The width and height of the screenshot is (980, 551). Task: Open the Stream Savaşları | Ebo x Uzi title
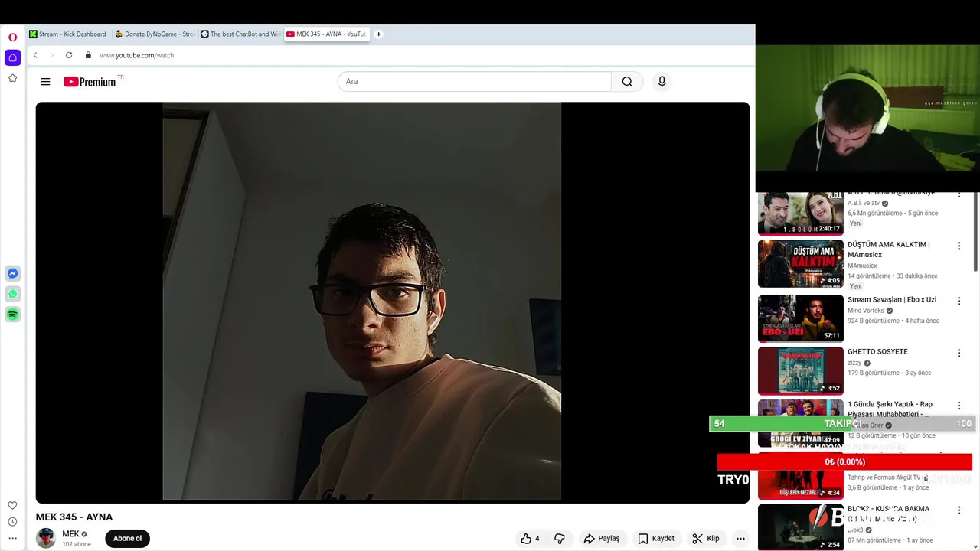pos(892,300)
